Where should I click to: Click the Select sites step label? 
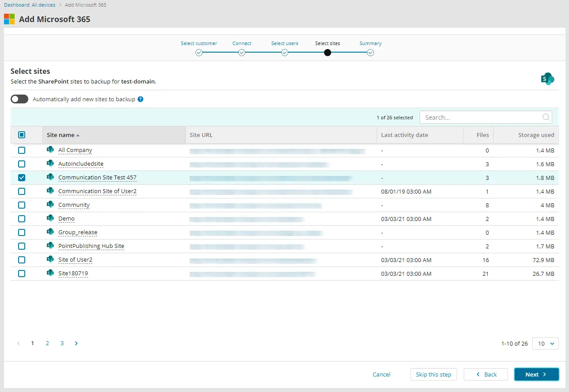tap(328, 43)
